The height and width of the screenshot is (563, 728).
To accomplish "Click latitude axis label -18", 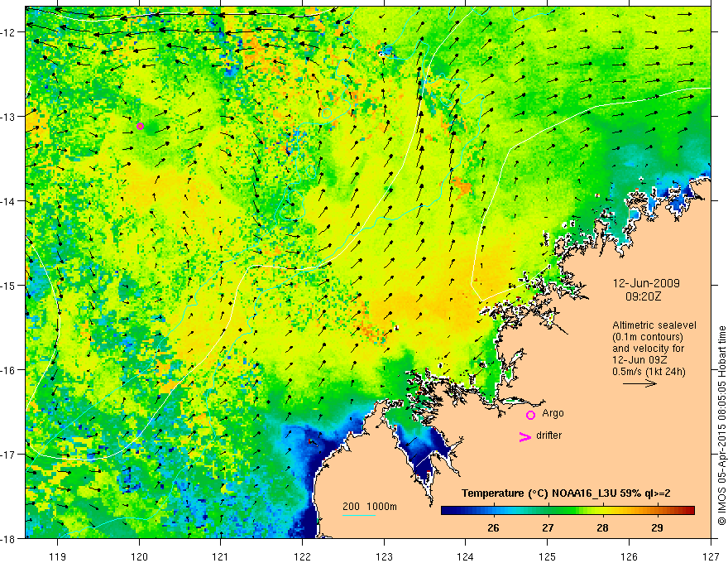I will tap(9, 538).
